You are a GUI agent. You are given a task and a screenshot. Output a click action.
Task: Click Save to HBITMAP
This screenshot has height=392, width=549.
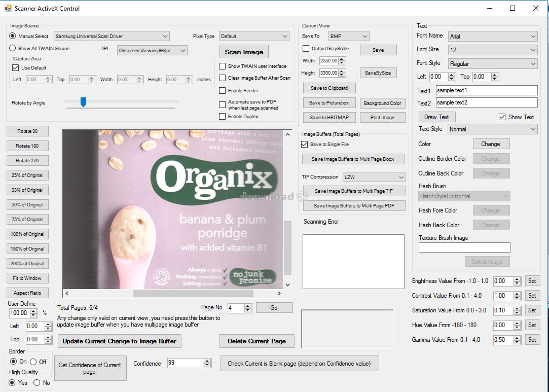pos(329,117)
